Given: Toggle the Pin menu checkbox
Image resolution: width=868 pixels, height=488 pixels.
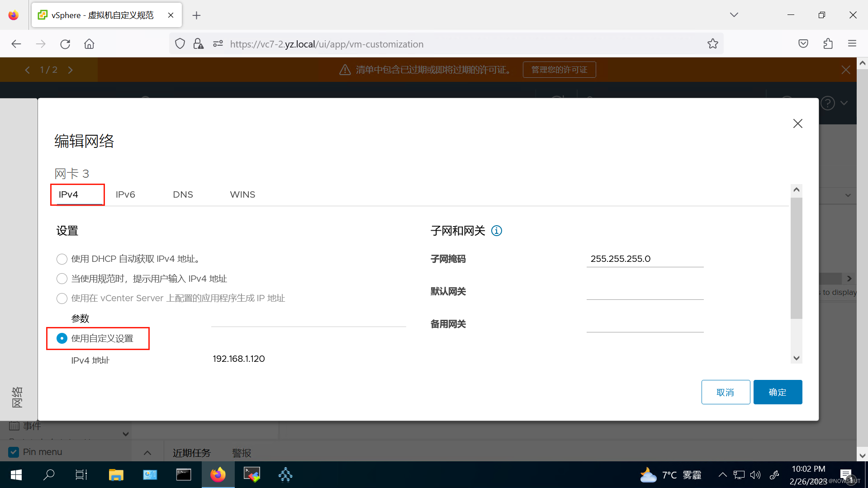Looking at the screenshot, I should click(x=14, y=452).
